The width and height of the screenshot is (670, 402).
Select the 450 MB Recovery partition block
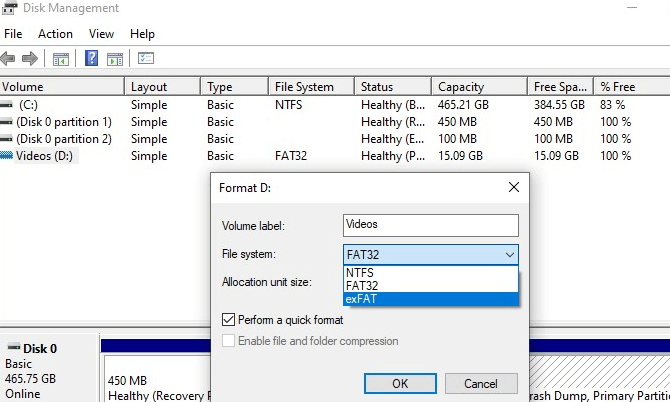click(x=157, y=378)
